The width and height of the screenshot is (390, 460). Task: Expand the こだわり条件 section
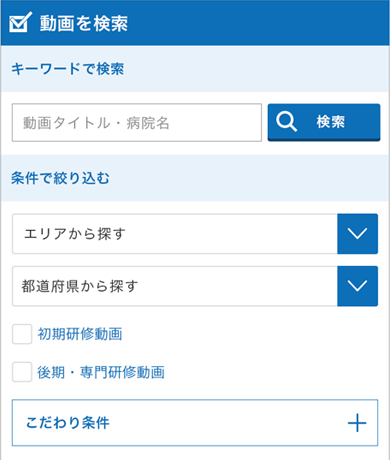(195, 423)
